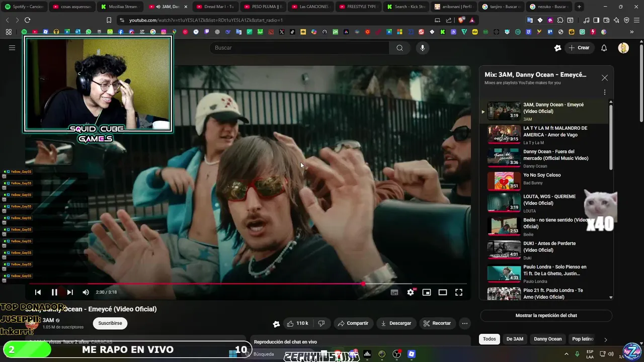Switch to the tanjiro Google tab
This screenshot has width=644, height=362.
501,7
